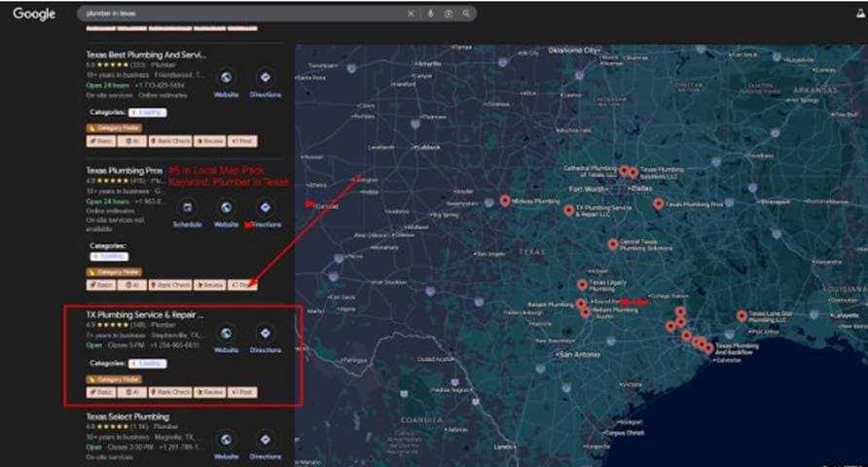The height and width of the screenshot is (467, 868).
Task: Click AI button under Texas Plumbing Pros
Action: coord(132,285)
